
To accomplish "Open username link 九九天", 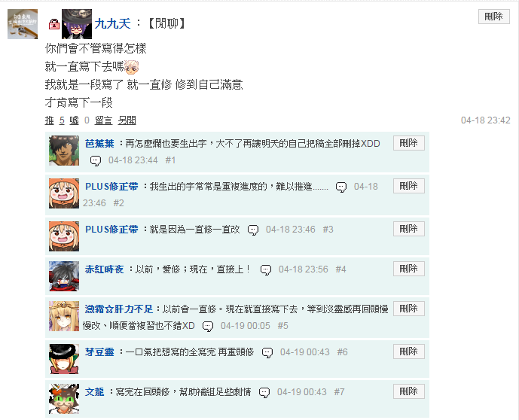I will (x=112, y=23).
